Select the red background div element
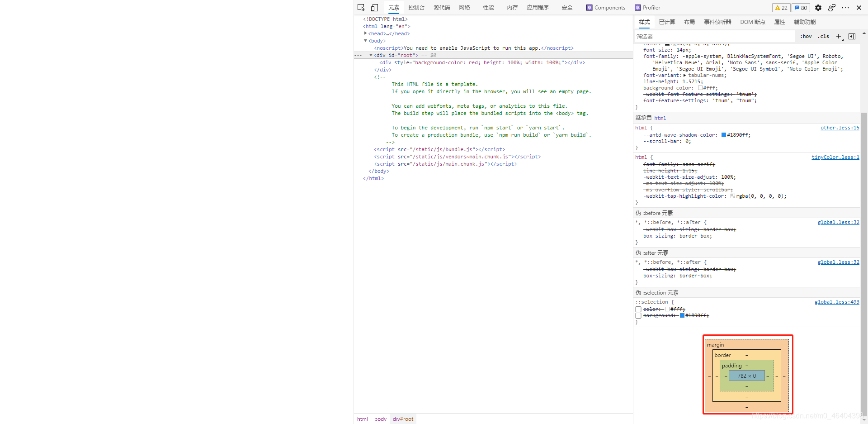This screenshot has height=424, width=868. 482,62
